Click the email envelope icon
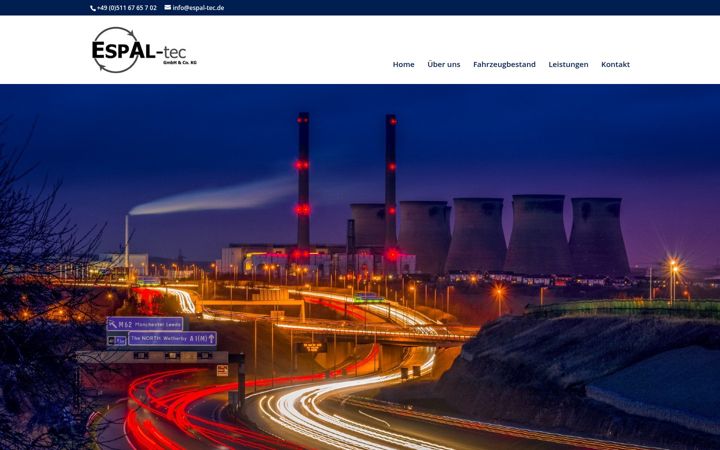 [x=168, y=7]
